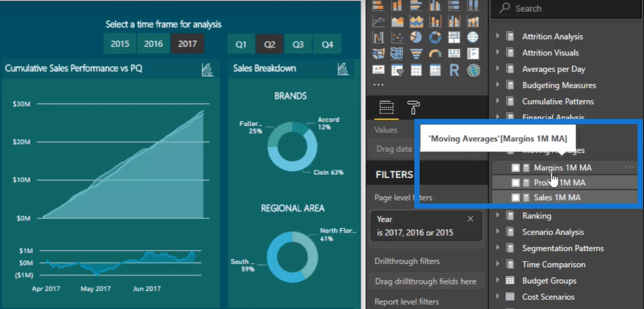
Task: Open the Year is 2017, 2016 or 2015 filter card
Action: tap(425, 226)
